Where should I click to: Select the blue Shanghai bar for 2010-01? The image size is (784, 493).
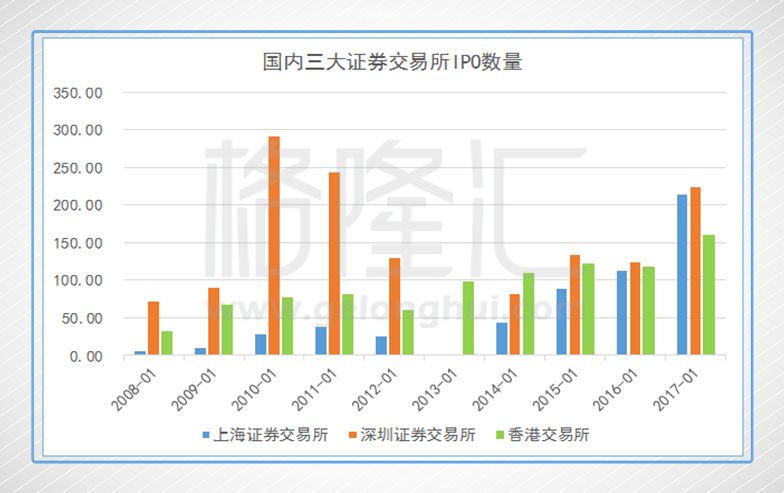point(260,344)
